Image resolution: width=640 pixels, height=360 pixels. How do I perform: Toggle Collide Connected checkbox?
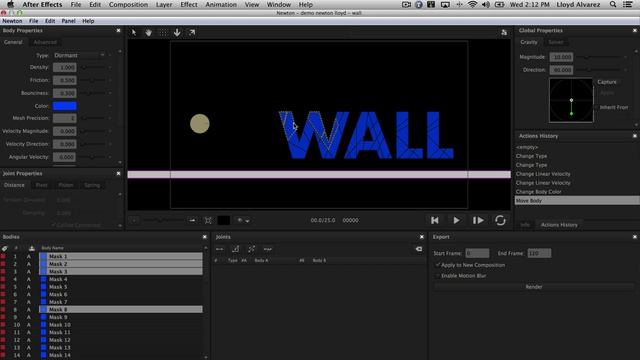pos(53,225)
